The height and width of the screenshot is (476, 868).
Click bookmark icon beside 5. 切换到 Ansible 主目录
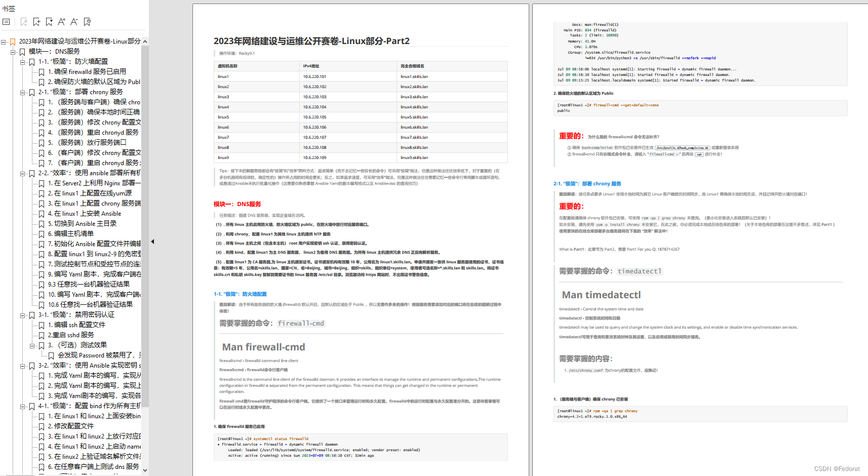[42, 224]
